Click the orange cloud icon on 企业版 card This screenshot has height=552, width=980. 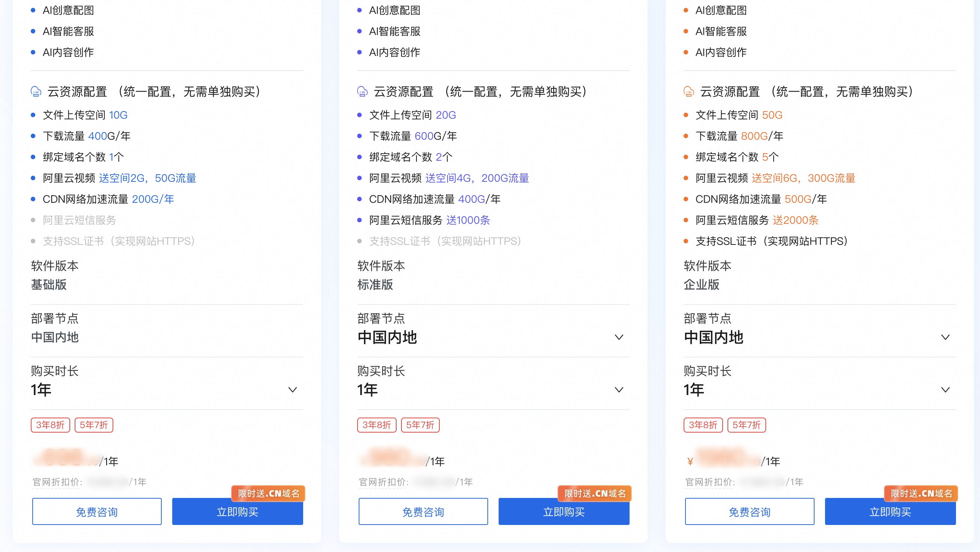pyautogui.click(x=688, y=92)
